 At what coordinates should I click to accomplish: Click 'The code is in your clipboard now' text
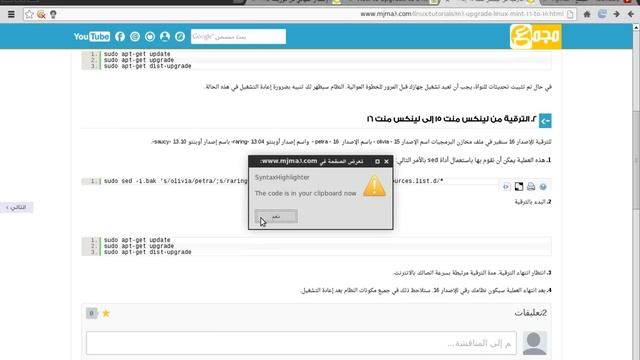click(x=305, y=193)
